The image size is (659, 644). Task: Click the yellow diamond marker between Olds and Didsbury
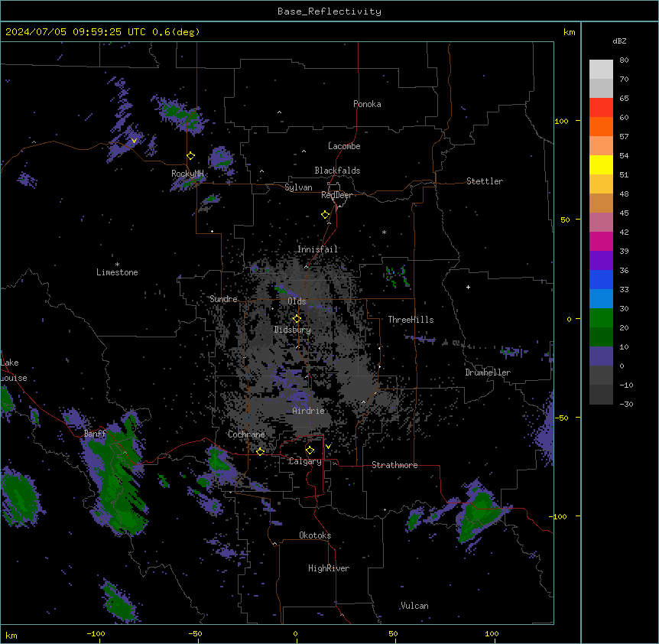point(297,319)
